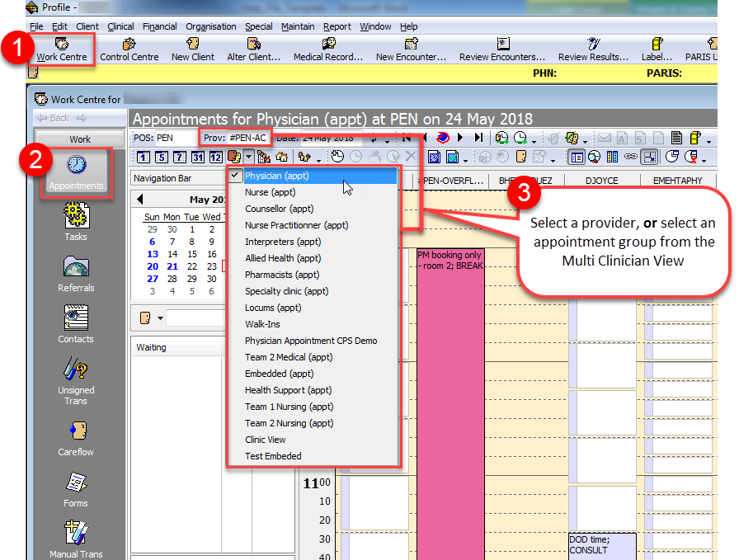Click the Tasks icon in the sidebar
Viewport: 739px width, 560px height.
(75, 221)
